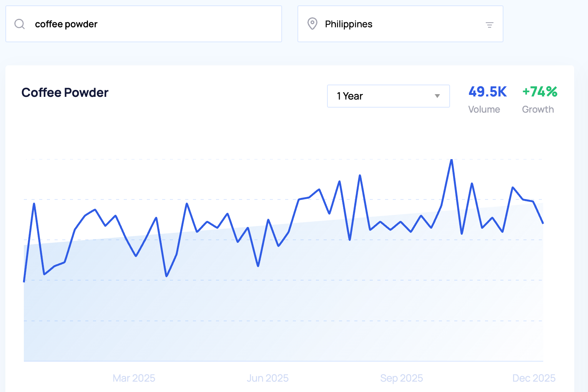Open the Philippines location selector
This screenshot has width=588, height=392.
click(400, 24)
